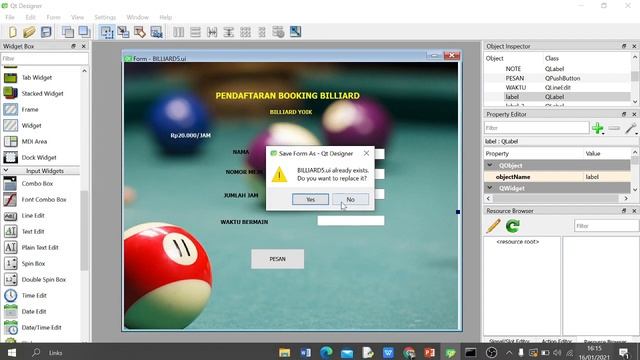This screenshot has width=640, height=360.
Task: Select the WAKTU row in Object Inspector
Action: tap(557, 87)
